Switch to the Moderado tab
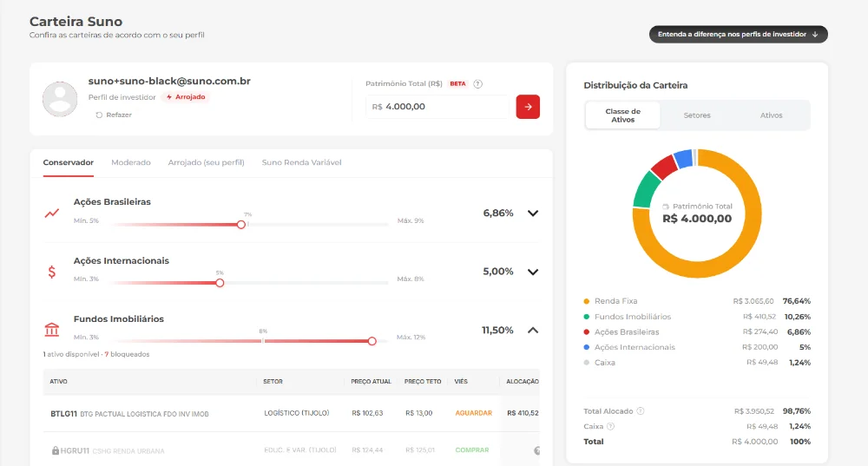Viewport: 868px width, 466px height. (131, 163)
